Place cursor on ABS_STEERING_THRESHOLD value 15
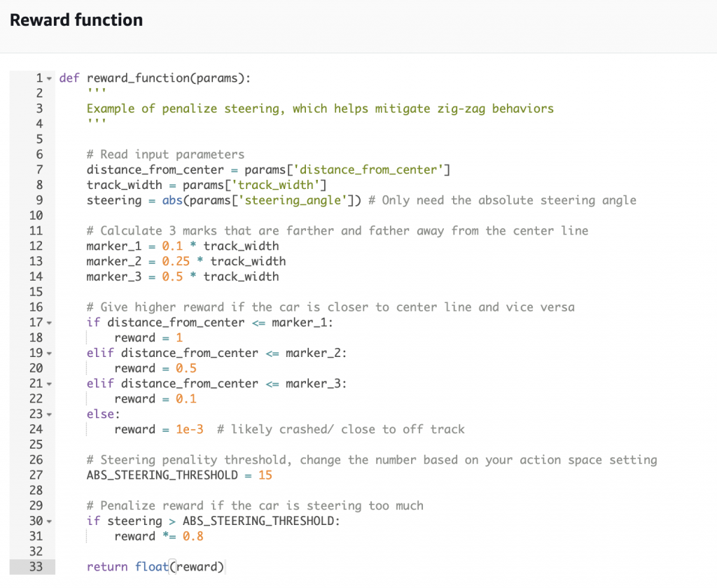Viewport: 717px width, 588px height. click(265, 475)
